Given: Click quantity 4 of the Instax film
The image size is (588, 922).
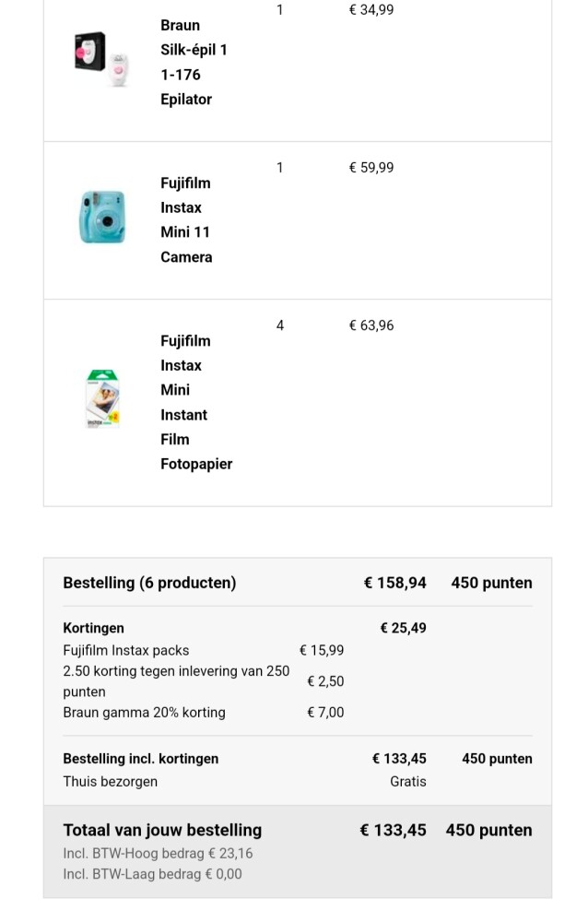Looking at the screenshot, I should (280, 325).
